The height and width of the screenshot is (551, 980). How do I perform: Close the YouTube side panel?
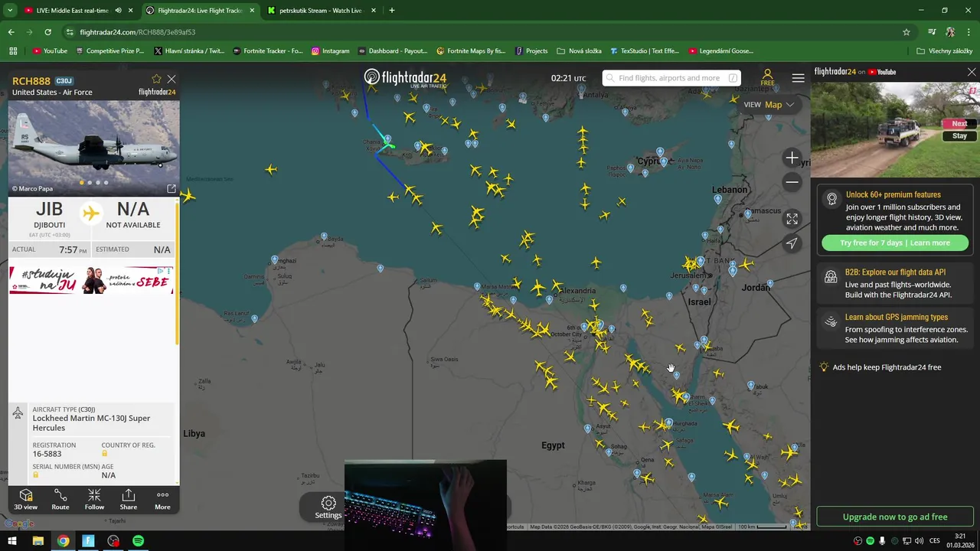(x=972, y=72)
